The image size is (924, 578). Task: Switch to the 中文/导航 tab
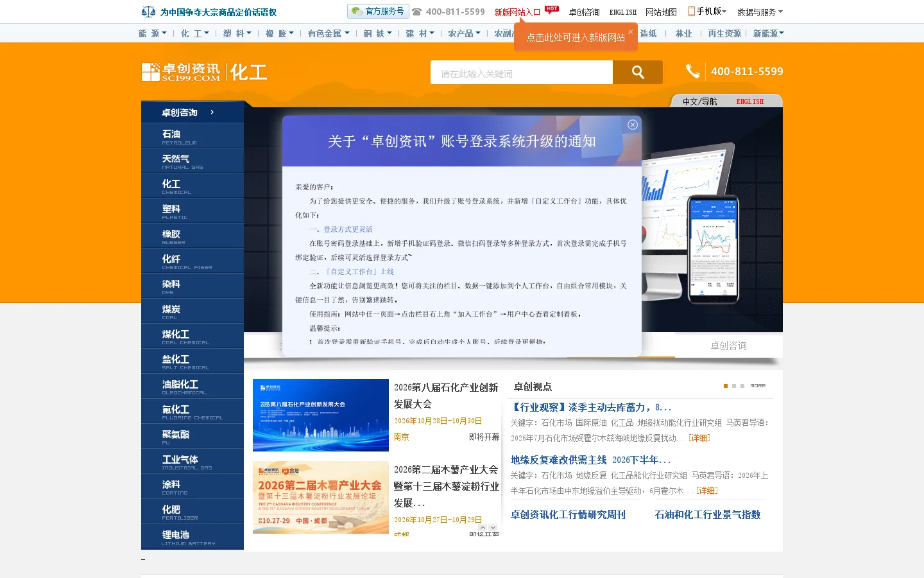pyautogui.click(x=699, y=101)
